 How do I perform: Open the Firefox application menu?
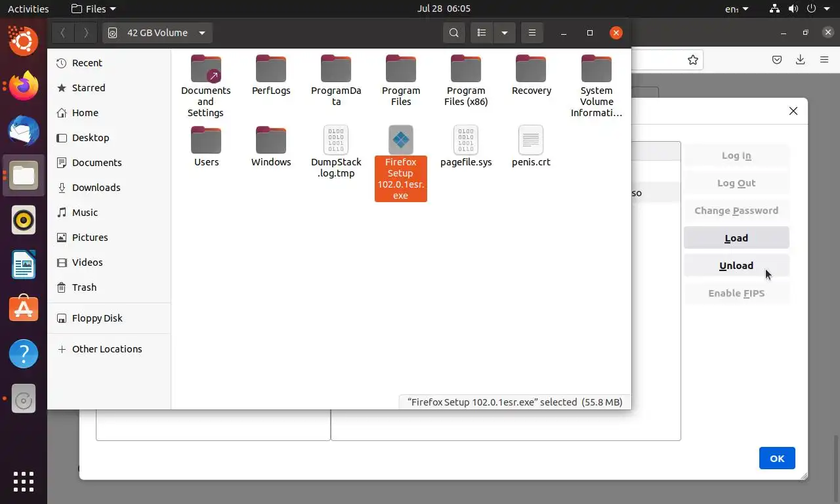tap(824, 60)
